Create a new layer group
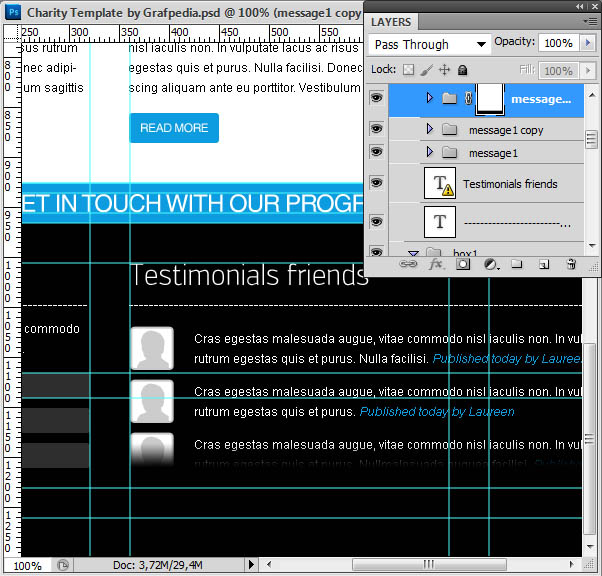The height and width of the screenshot is (576, 602). coord(517,264)
